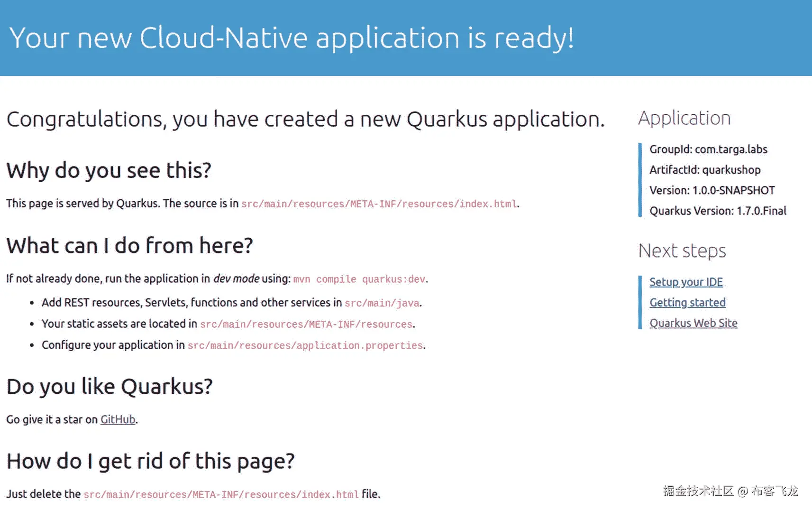This screenshot has height=511, width=812.
Task: Open the Setup your IDE link
Action: coord(686,282)
